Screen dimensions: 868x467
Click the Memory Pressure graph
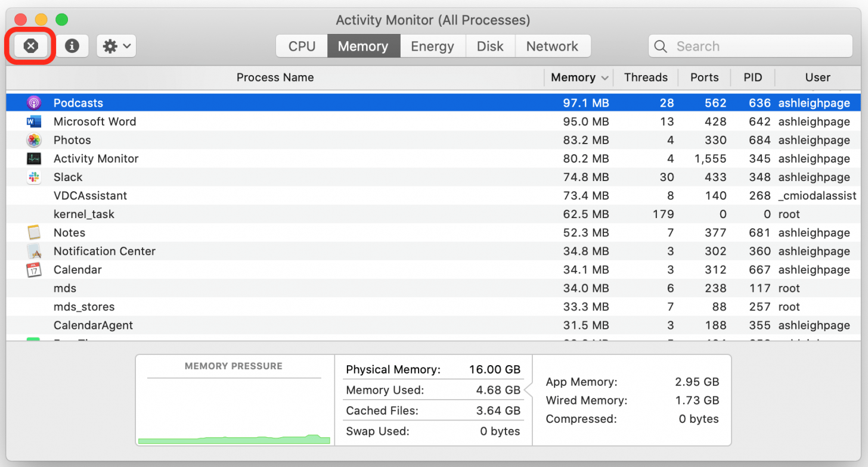[234, 411]
